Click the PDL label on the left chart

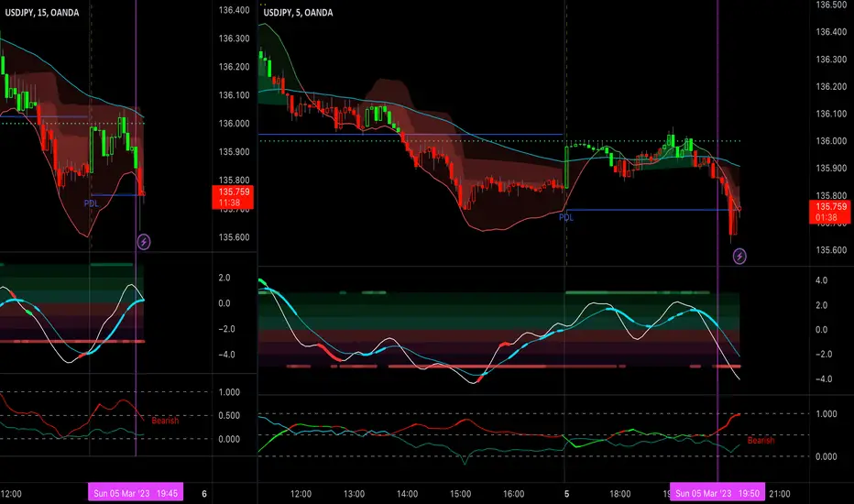tap(91, 203)
